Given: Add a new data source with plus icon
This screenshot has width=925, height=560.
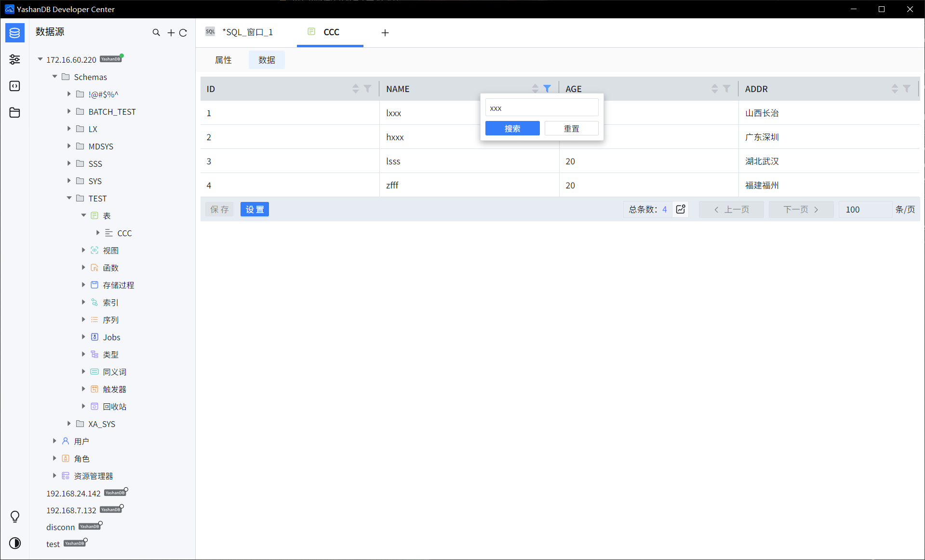Looking at the screenshot, I should click(x=171, y=32).
